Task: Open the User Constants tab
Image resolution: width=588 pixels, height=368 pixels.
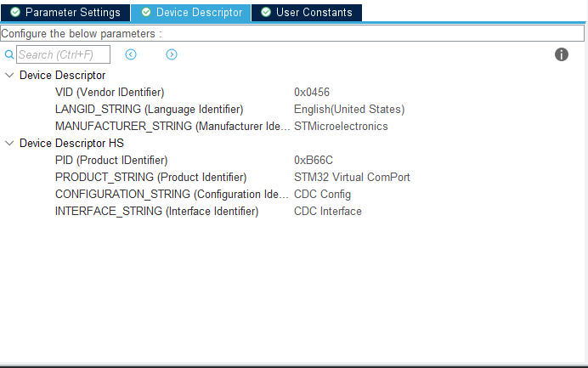Action: point(314,13)
